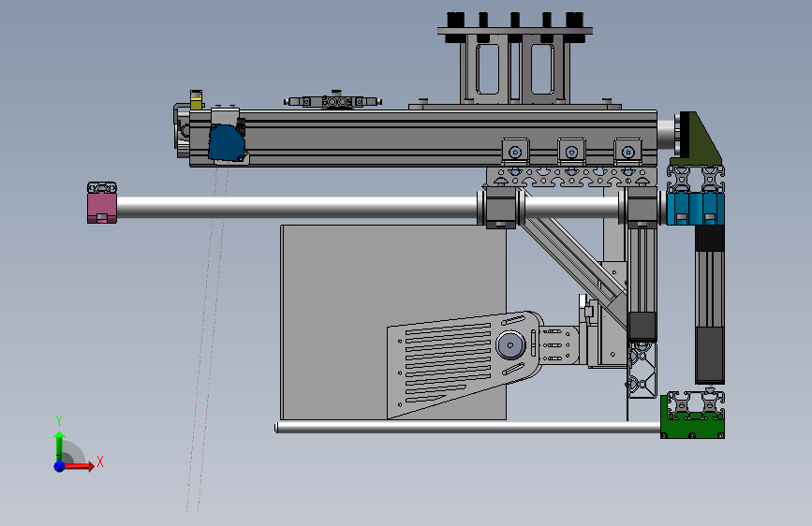Viewport: 812px width, 526px height.
Task: Select the small yellow component on top
Action: (x=197, y=100)
